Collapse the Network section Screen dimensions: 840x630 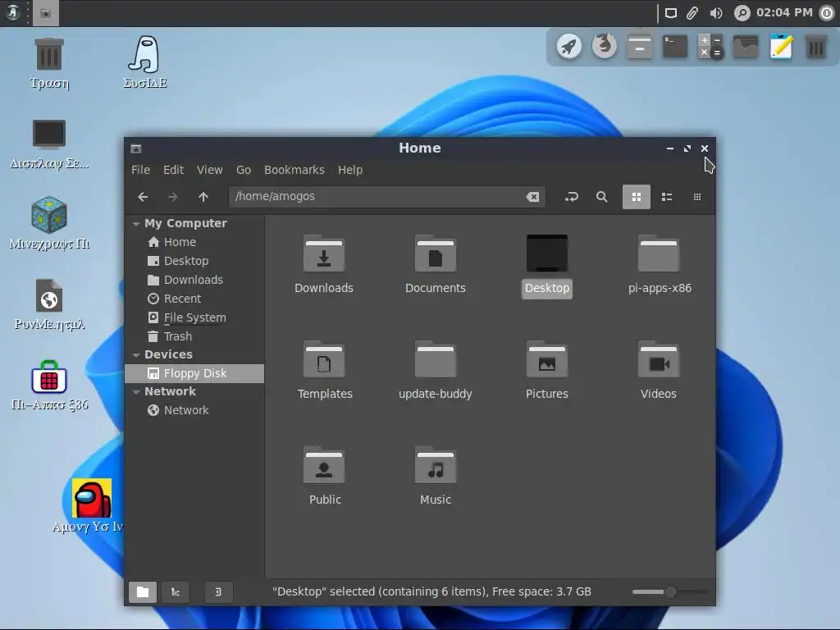(136, 391)
